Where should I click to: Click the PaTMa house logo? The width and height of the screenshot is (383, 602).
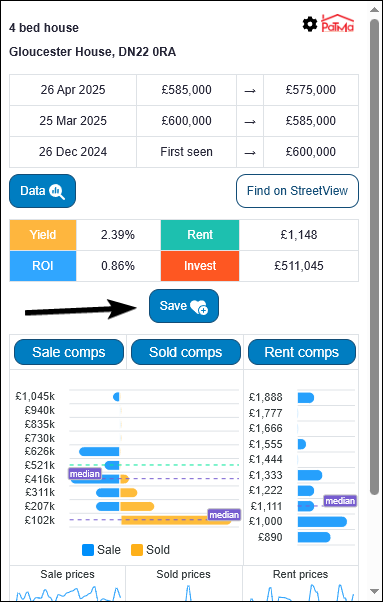pyautogui.click(x=338, y=23)
